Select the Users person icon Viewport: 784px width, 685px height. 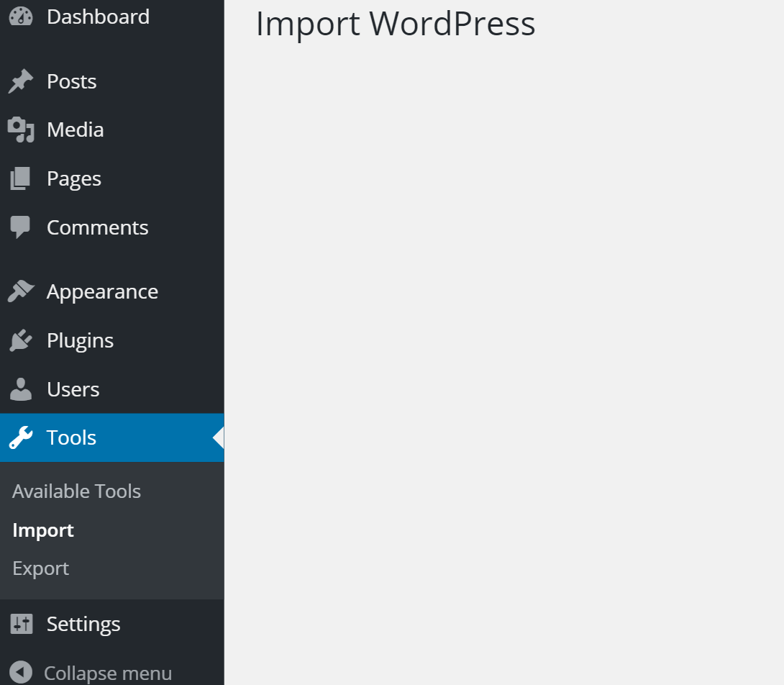(x=19, y=389)
